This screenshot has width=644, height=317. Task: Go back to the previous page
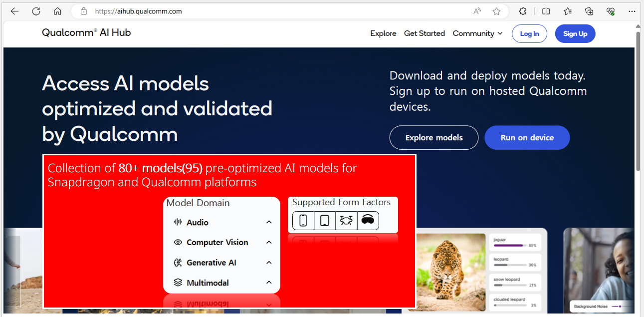[14, 11]
